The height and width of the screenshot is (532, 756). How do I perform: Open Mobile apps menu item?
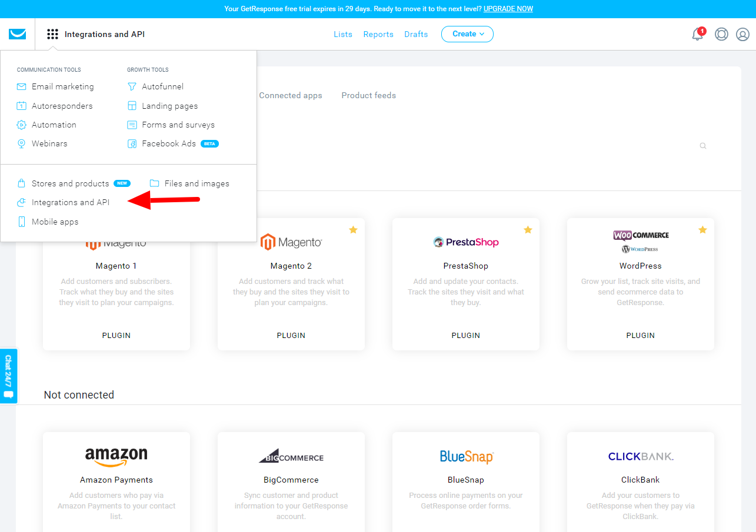(x=55, y=222)
